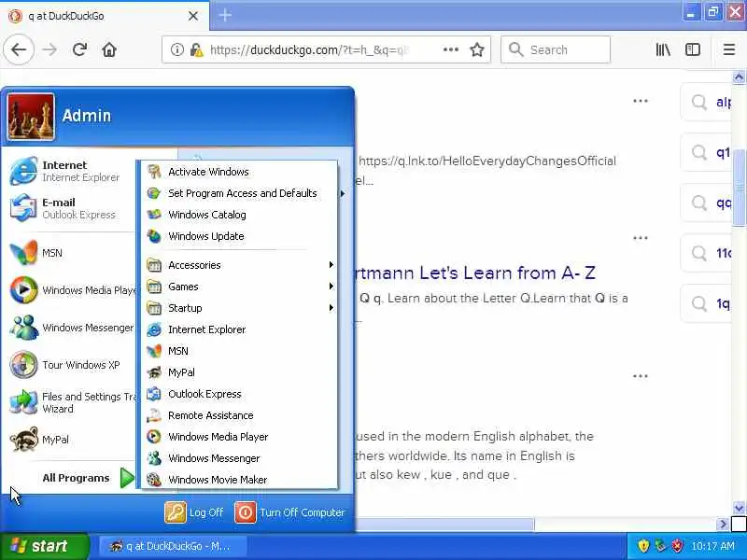Click the yellow security shield tray icon
This screenshot has height=560, width=747.
pyautogui.click(x=643, y=546)
